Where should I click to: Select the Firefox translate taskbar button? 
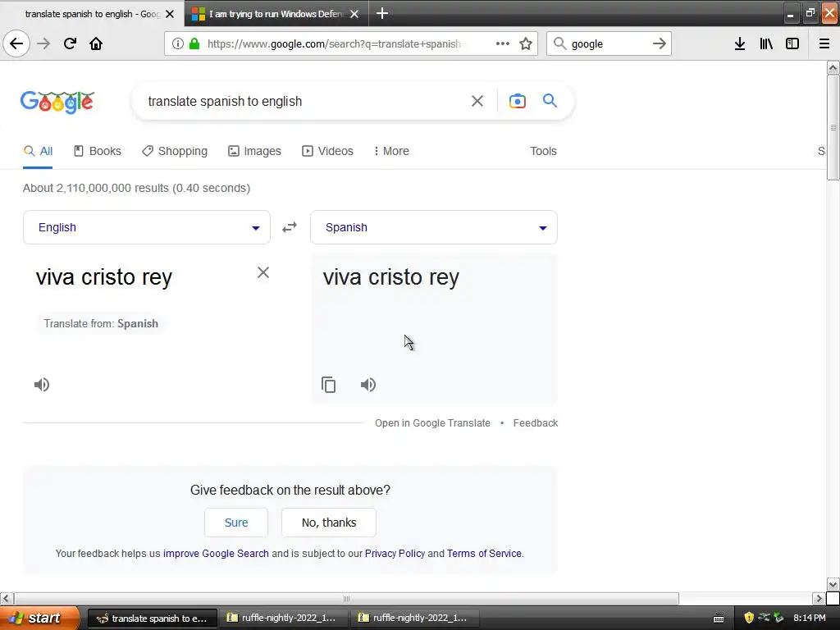[x=152, y=619]
